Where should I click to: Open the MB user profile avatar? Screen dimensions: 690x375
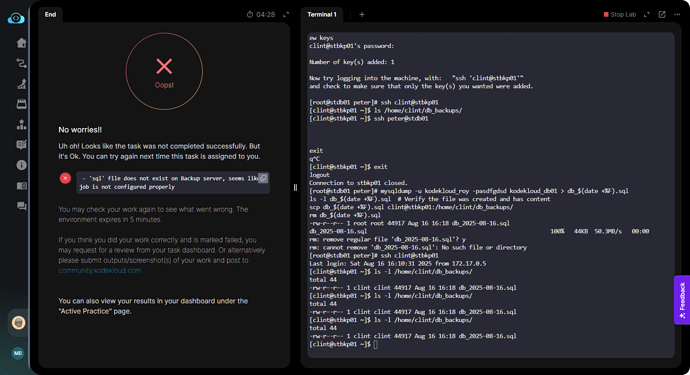(x=18, y=353)
